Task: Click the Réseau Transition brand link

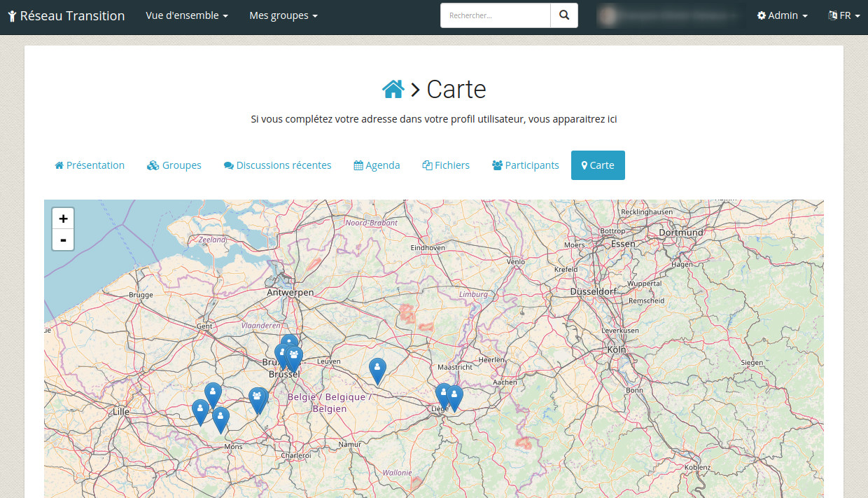Action: [x=66, y=15]
